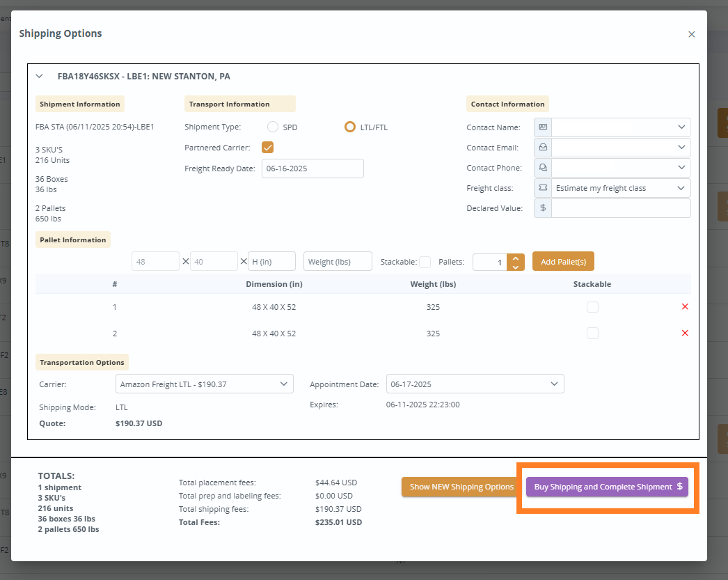Click the freight class ticket icon

point(543,188)
